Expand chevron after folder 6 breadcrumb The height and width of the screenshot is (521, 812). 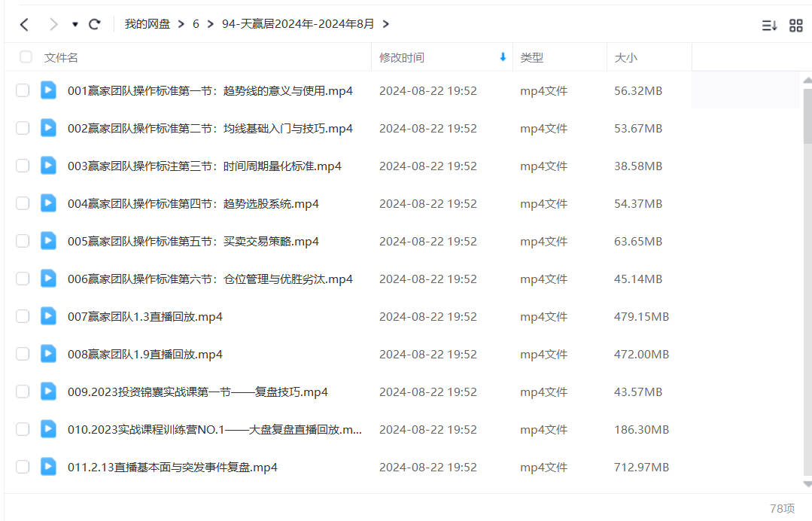click(210, 24)
